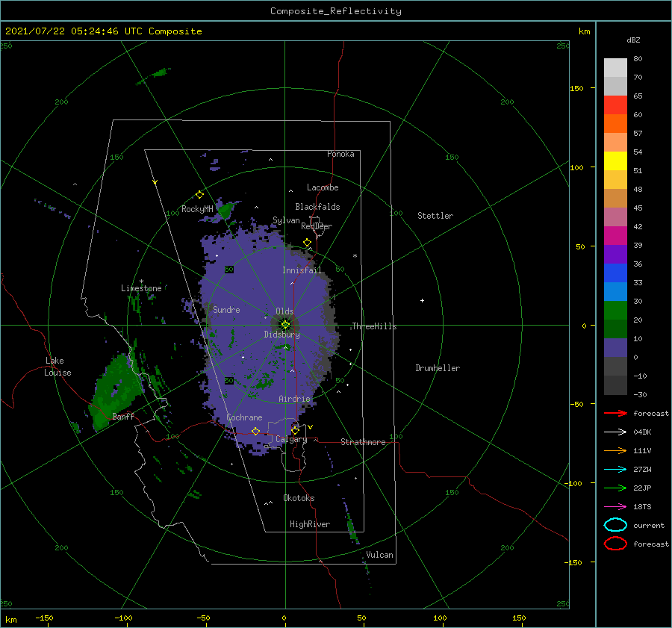Click the red forecast arrow in legend
The height and width of the screenshot is (628, 672).
(x=615, y=413)
